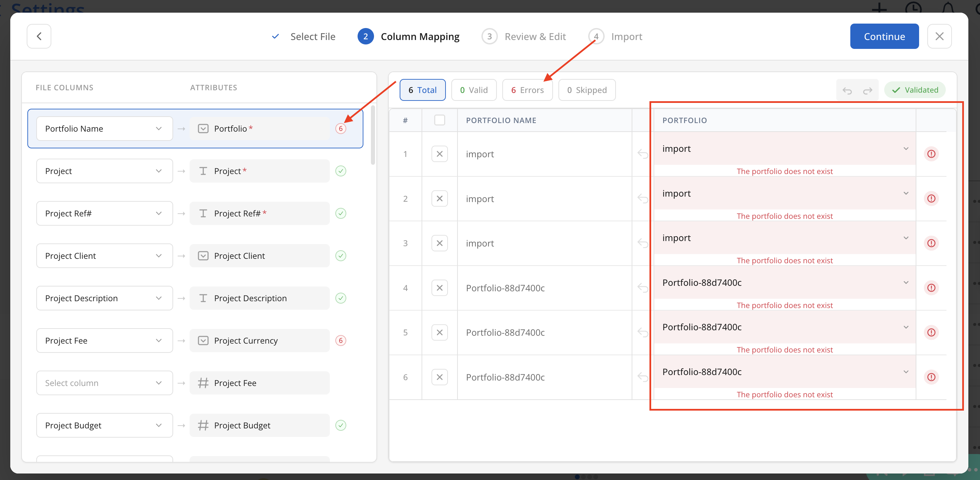Screen dimensions: 980x480
Task: Click error alert icon for row 4
Action: pyautogui.click(x=931, y=288)
